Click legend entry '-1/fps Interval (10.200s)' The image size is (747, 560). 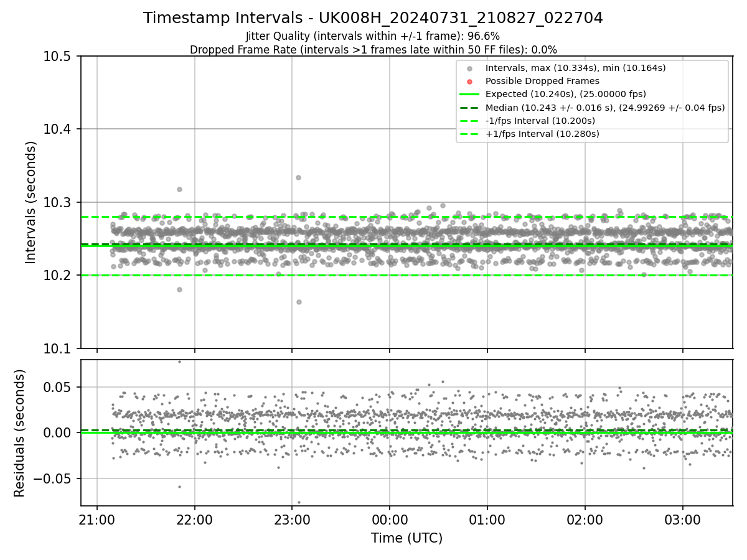542,121
